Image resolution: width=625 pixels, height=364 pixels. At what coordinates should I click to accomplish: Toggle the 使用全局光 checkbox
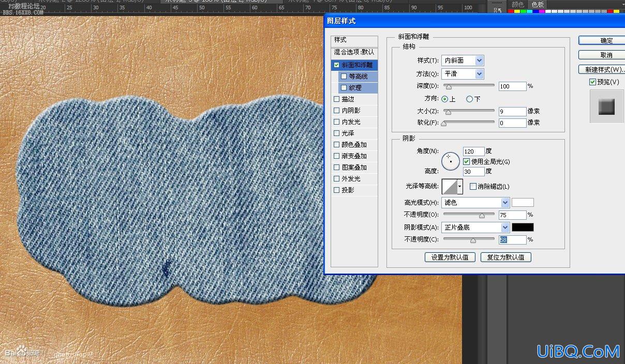(x=467, y=162)
